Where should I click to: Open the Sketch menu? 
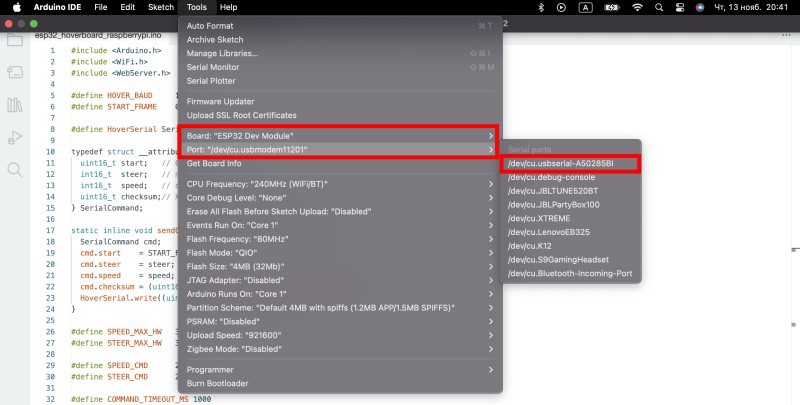[x=161, y=7]
